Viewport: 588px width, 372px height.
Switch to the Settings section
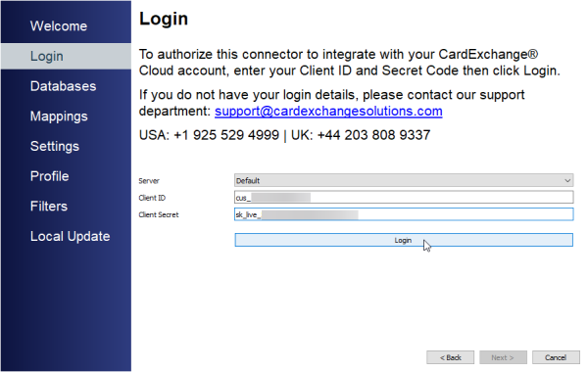tap(55, 146)
